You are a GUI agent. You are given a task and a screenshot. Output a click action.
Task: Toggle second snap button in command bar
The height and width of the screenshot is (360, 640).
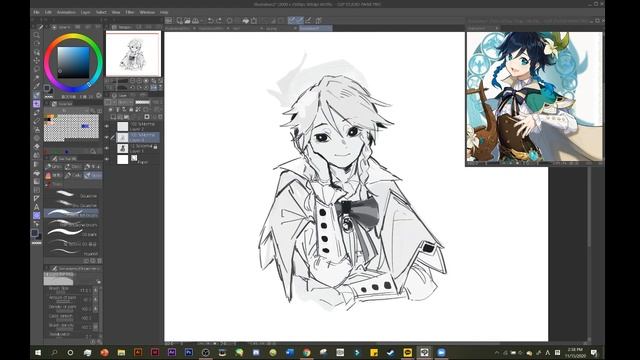coord(300,20)
